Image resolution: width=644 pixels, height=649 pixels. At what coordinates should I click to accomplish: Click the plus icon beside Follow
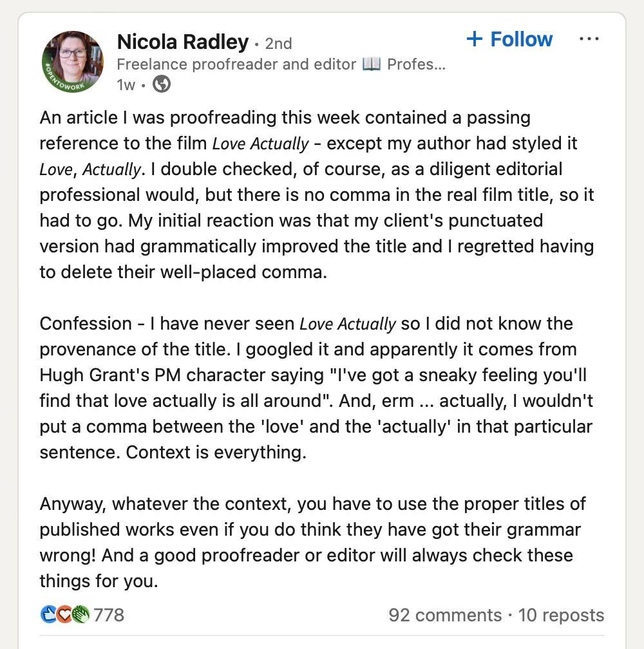[475, 39]
